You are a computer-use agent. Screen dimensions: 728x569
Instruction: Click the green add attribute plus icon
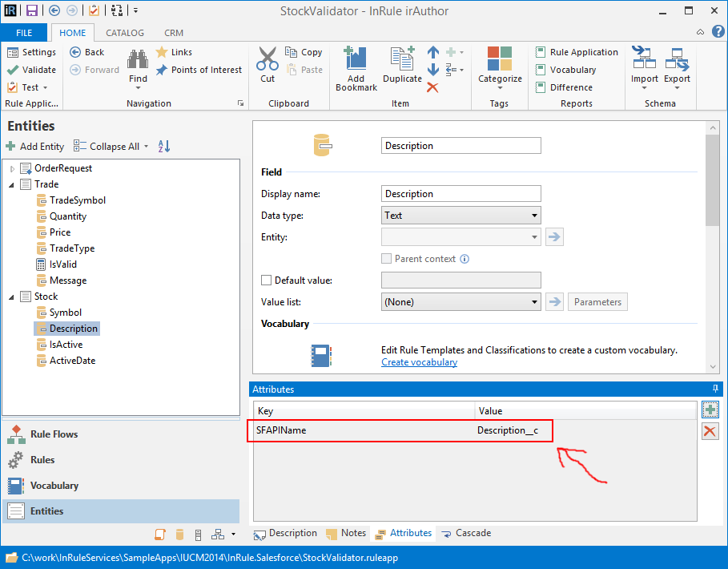[710, 410]
